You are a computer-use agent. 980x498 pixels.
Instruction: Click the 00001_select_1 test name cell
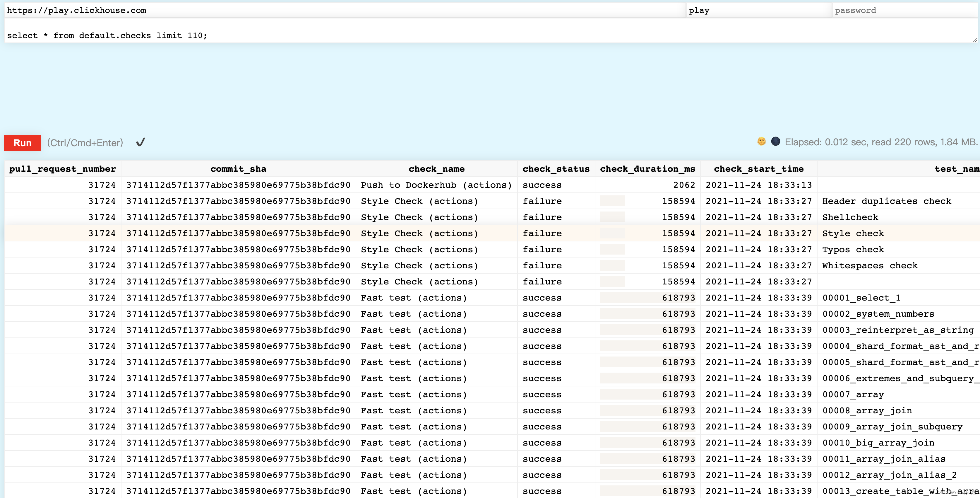(861, 298)
